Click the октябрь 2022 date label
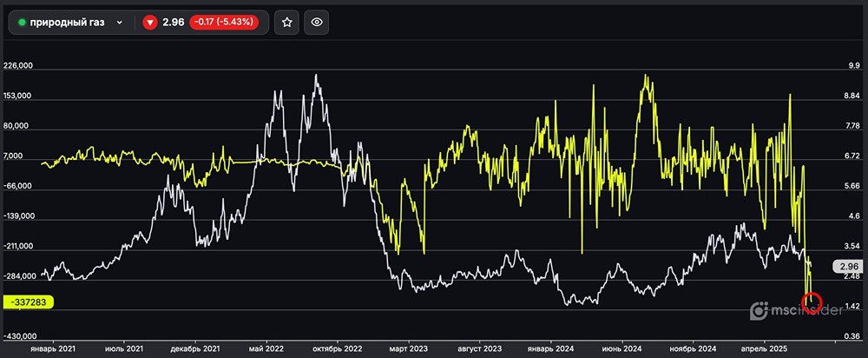The width and height of the screenshot is (868, 358). [338, 349]
